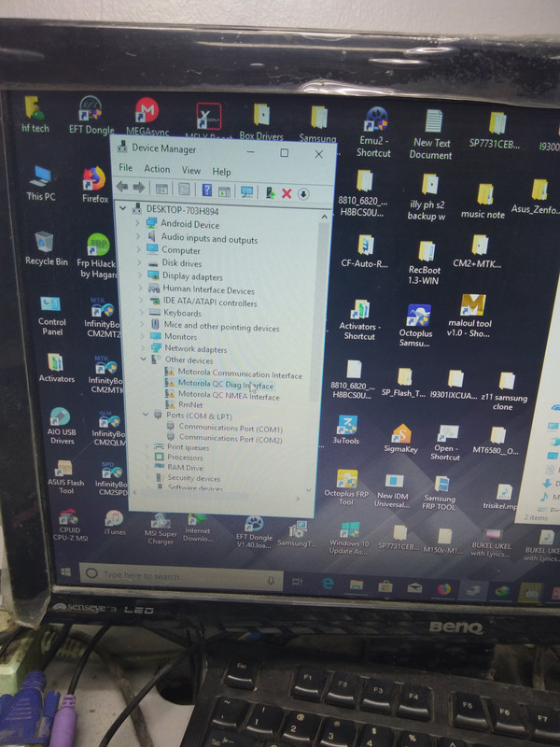
Task: Select the Processors category
Action: point(185,458)
